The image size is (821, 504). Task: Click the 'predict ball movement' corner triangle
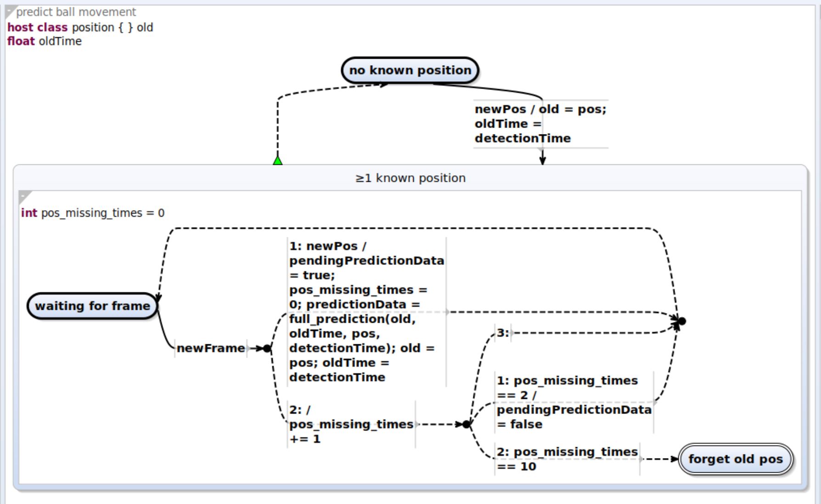pyautogui.click(x=11, y=11)
